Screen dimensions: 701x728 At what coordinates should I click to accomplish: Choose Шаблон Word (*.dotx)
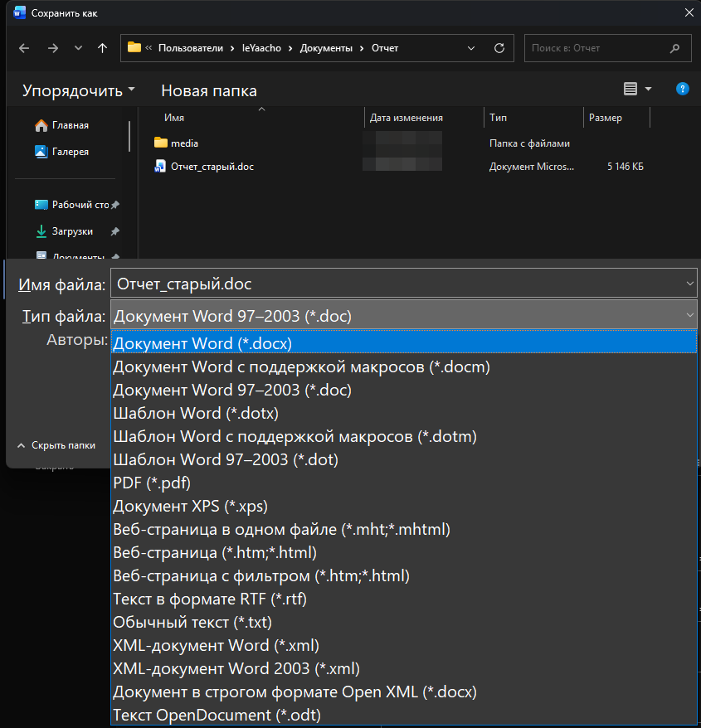click(x=404, y=413)
